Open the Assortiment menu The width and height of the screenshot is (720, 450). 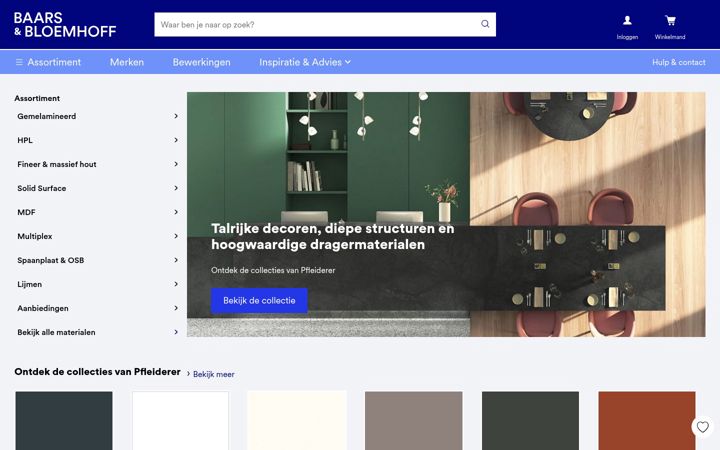54,62
